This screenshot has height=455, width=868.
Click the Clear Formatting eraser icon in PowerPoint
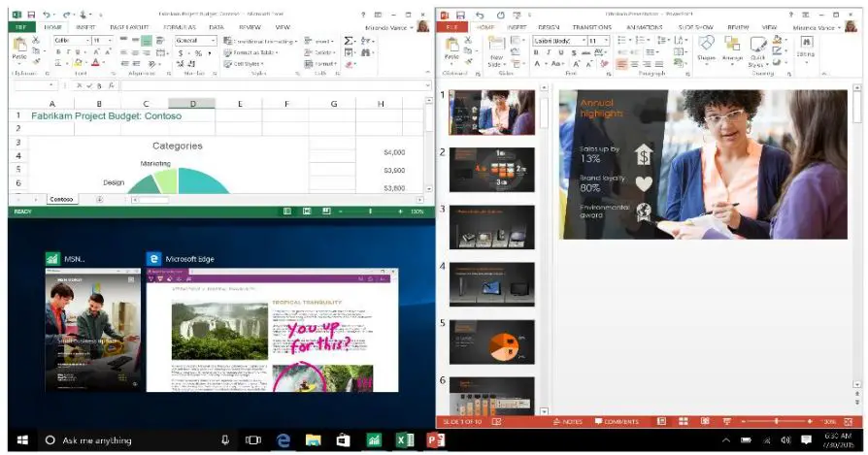(x=605, y=64)
